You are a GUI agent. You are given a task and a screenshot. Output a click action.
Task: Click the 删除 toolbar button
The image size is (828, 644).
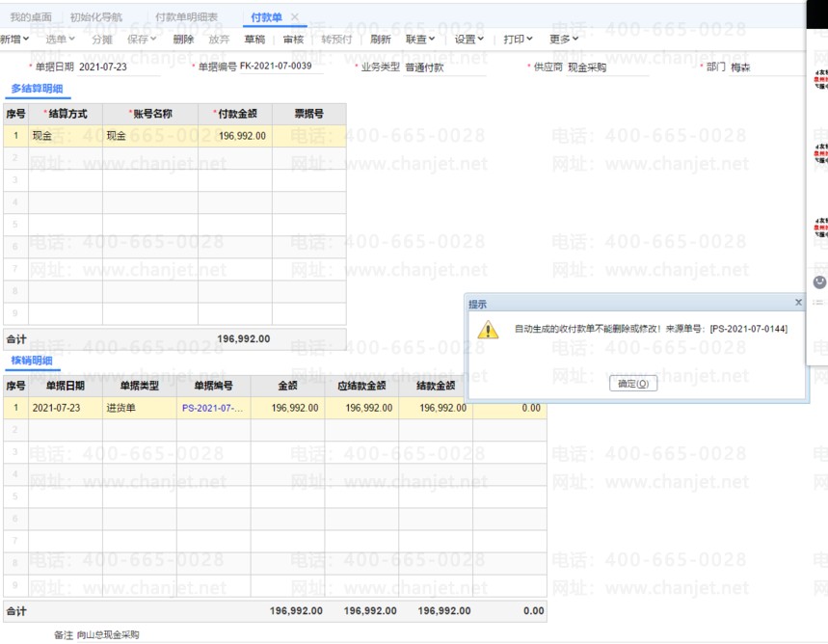click(183, 40)
